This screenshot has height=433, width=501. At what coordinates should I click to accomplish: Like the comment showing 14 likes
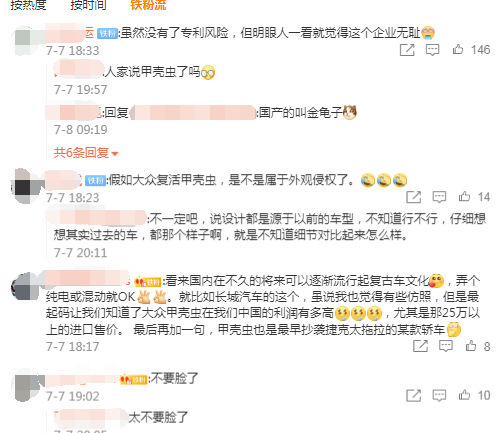[x=464, y=196]
